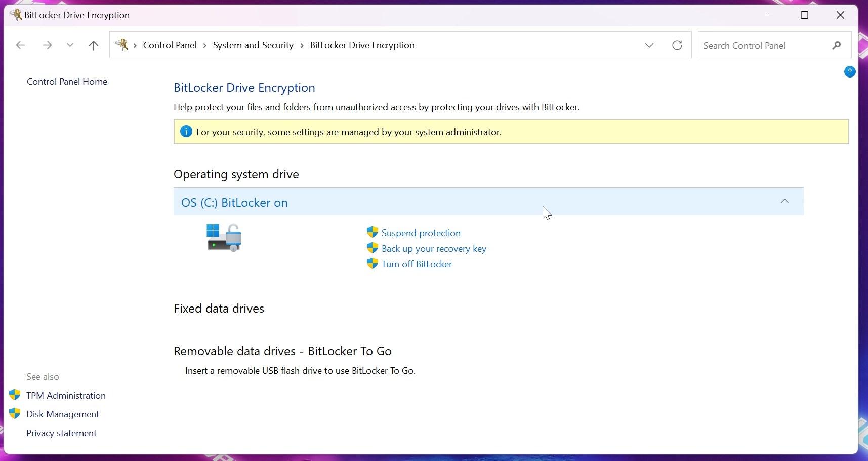Image resolution: width=868 pixels, height=461 pixels.
Task: Click the title bar BitLocker window icon
Action: [x=16, y=15]
